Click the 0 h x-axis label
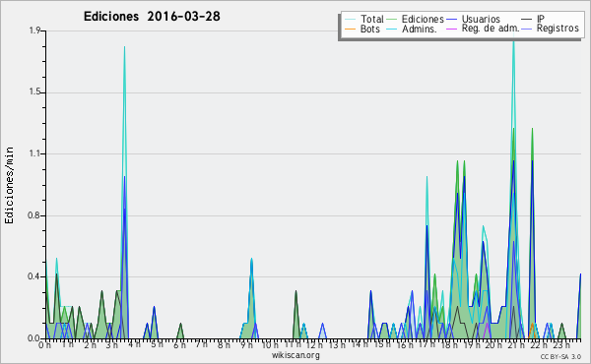Viewport: 591px width, 364px height. tap(45, 344)
